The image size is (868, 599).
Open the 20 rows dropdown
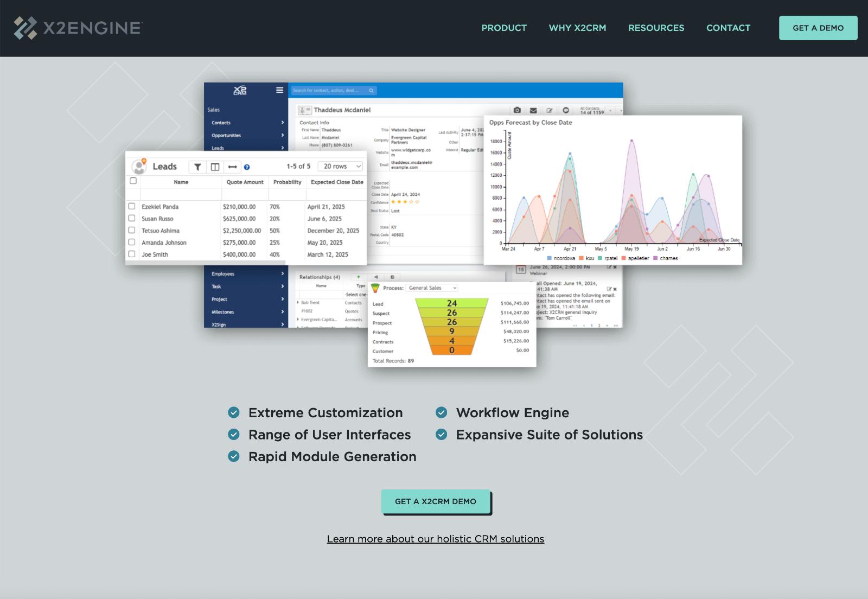pyautogui.click(x=341, y=167)
